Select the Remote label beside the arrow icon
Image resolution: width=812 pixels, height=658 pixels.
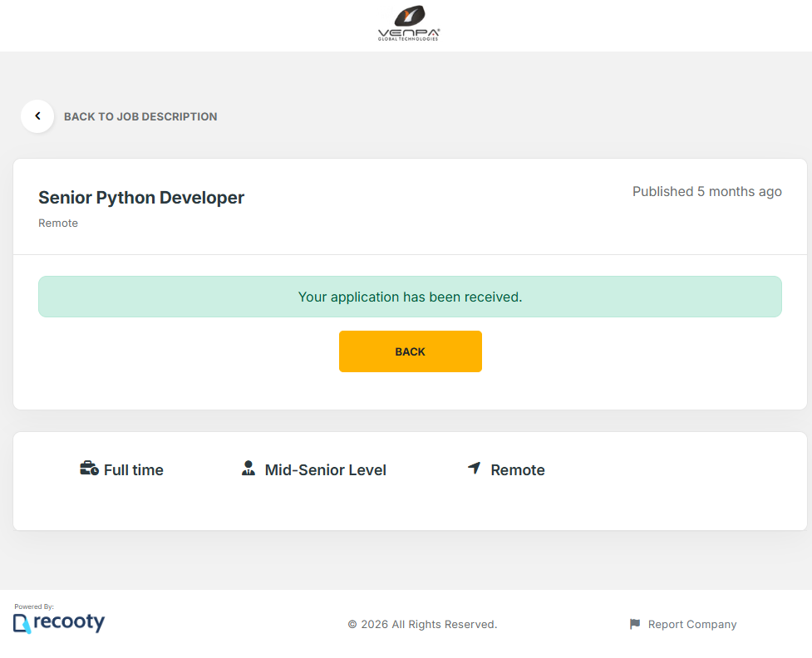point(518,470)
